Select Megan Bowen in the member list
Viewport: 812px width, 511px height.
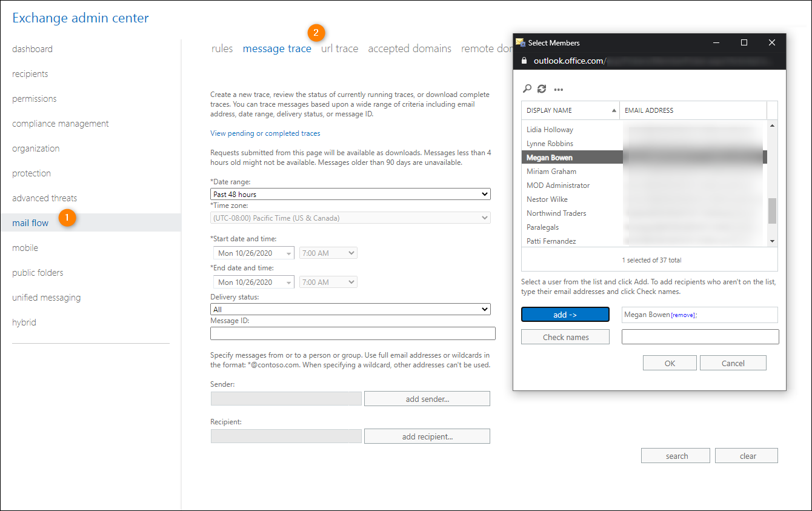pyautogui.click(x=550, y=158)
